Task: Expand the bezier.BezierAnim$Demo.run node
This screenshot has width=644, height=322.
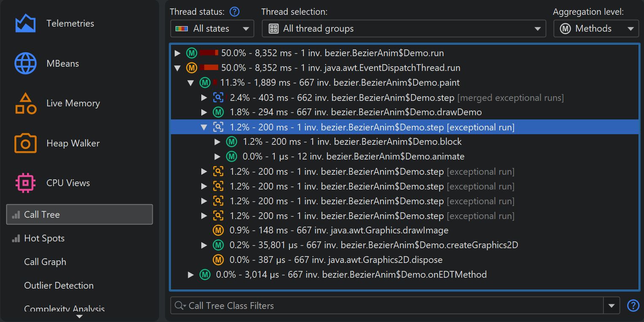Action: 177,53
